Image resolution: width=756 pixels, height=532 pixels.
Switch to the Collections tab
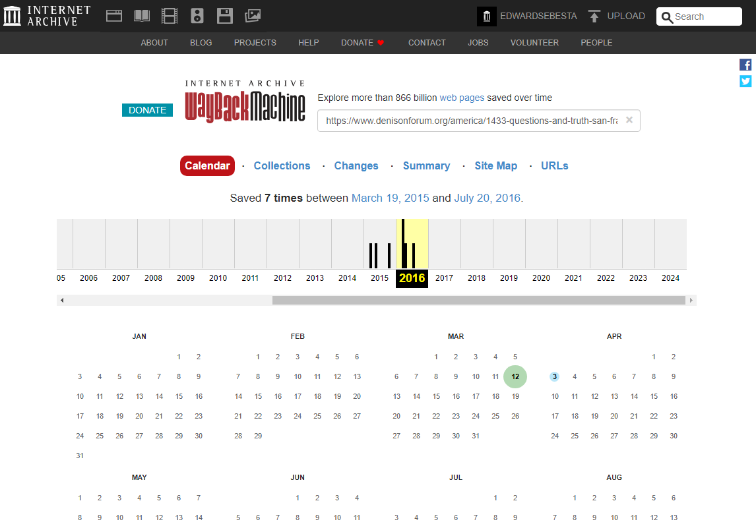pyautogui.click(x=282, y=165)
